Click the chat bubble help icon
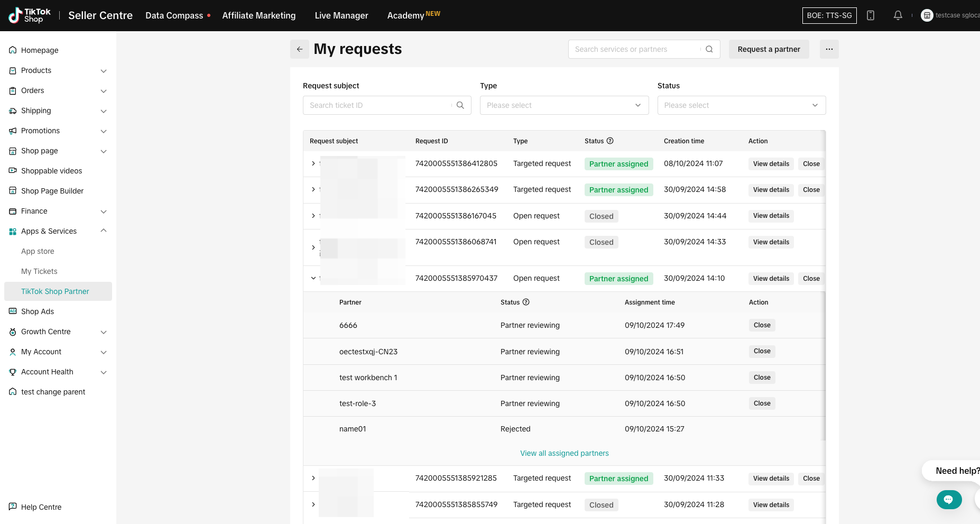This screenshot has width=980, height=524. (x=948, y=499)
